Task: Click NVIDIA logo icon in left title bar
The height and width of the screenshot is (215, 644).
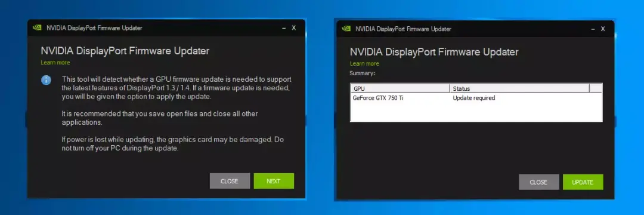Action: (37, 28)
